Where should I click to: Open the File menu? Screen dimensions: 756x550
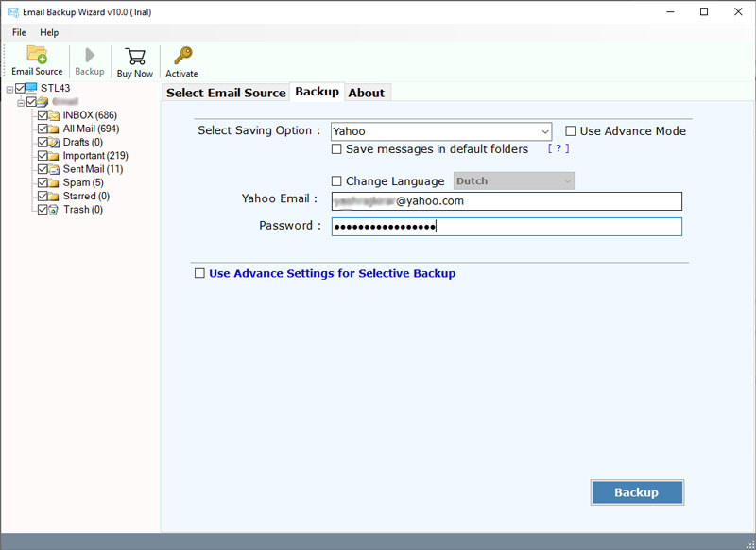(19, 32)
